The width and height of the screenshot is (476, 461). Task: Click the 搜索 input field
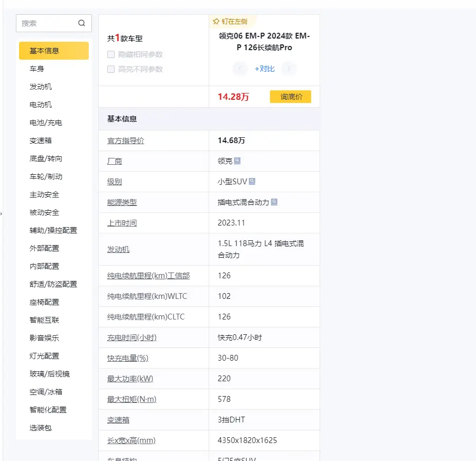48,23
